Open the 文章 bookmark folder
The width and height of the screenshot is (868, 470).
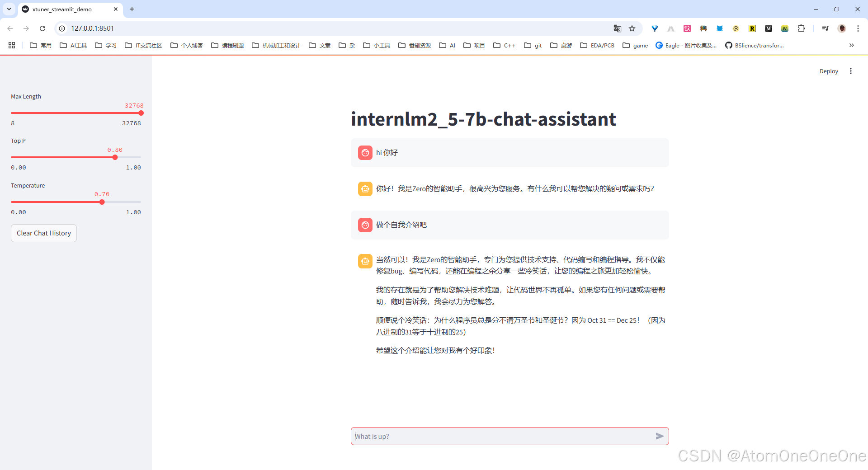[320, 45]
